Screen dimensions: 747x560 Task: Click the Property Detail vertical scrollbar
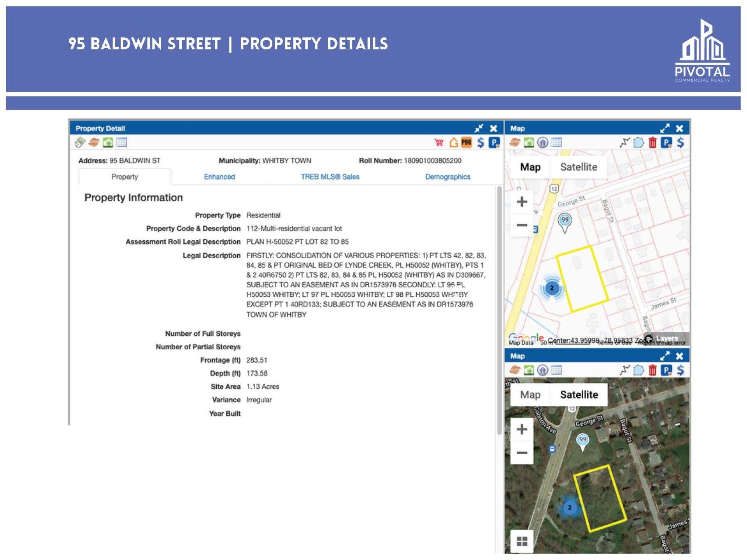pos(499,310)
